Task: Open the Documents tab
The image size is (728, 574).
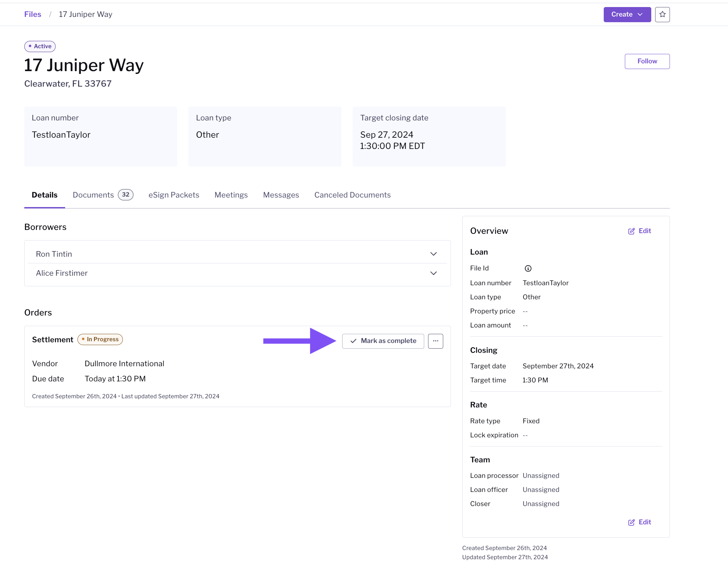Action: click(x=103, y=195)
